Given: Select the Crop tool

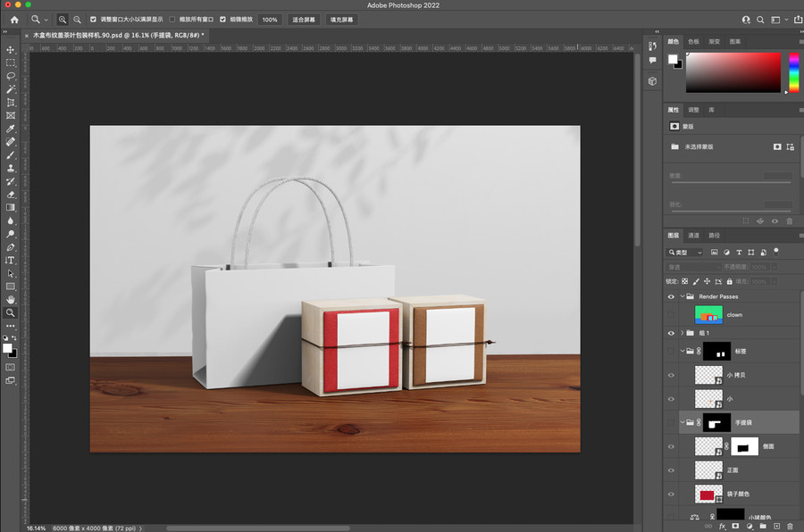Looking at the screenshot, I should pos(10,103).
